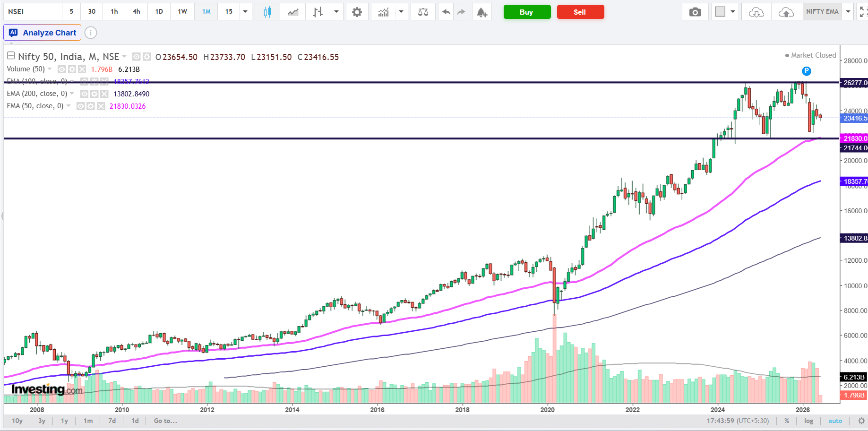Toggle EMA (50, close, 0) visibility eye
This screenshot has height=431, width=868.
pos(80,106)
